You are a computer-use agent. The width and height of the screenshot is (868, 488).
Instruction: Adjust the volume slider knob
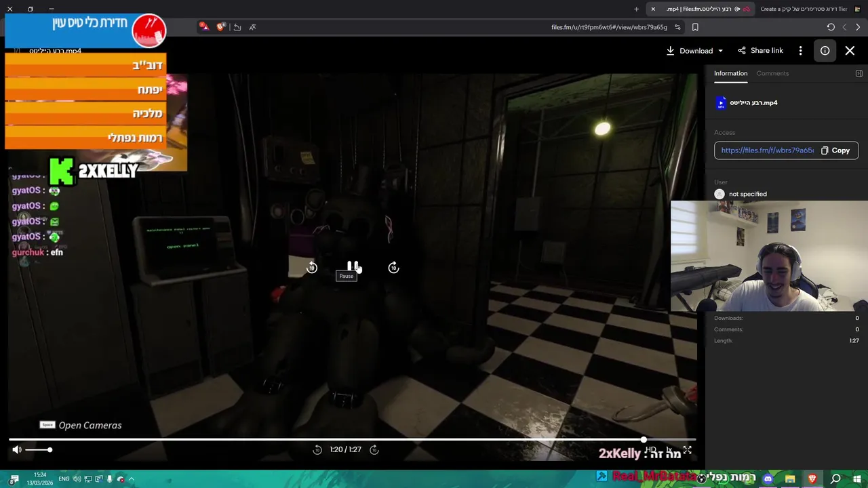tap(50, 449)
